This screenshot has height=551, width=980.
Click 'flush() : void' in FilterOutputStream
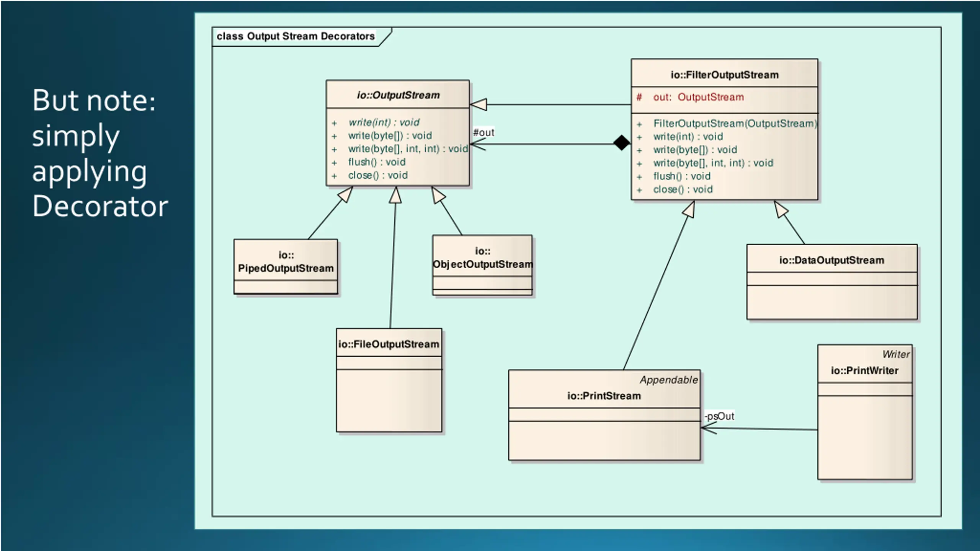tap(682, 176)
